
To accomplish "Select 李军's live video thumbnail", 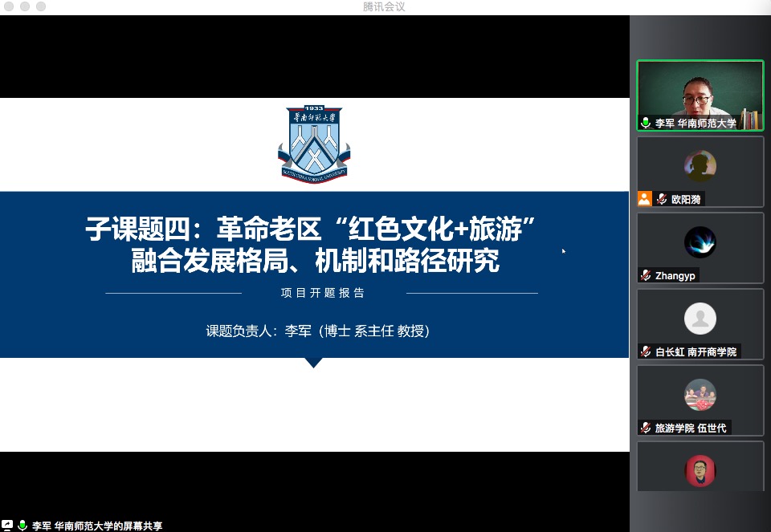I will [x=700, y=95].
